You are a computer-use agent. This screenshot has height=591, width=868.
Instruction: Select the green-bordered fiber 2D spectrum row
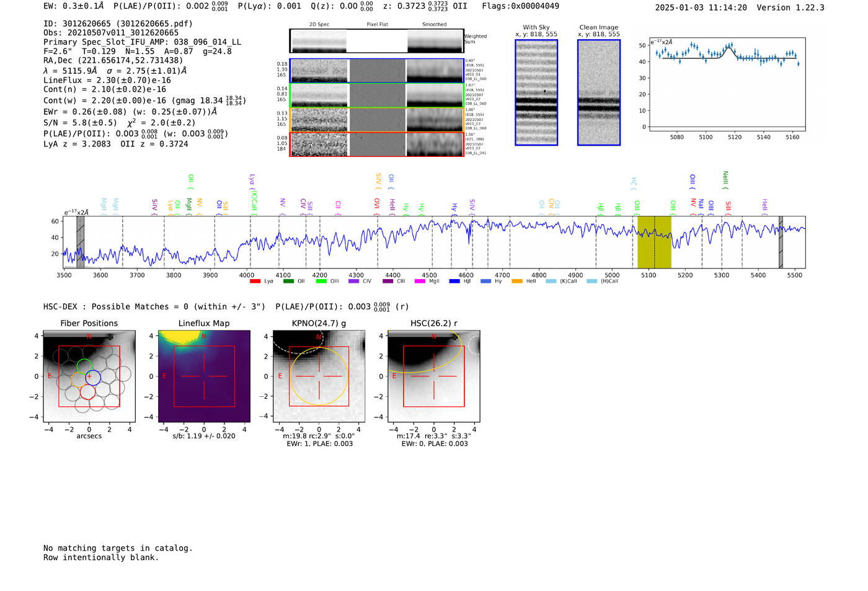(x=377, y=96)
